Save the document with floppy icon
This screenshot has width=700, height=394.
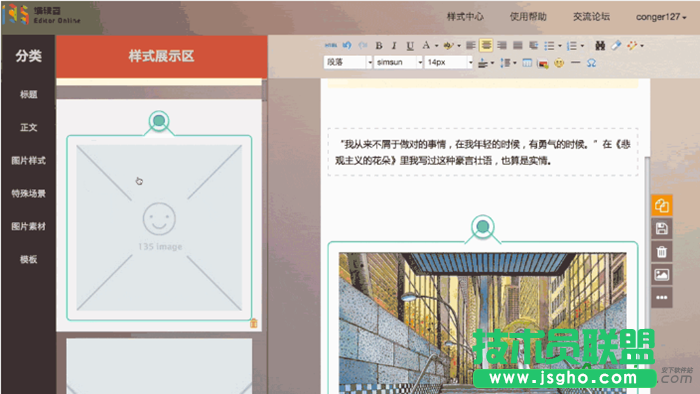662,229
